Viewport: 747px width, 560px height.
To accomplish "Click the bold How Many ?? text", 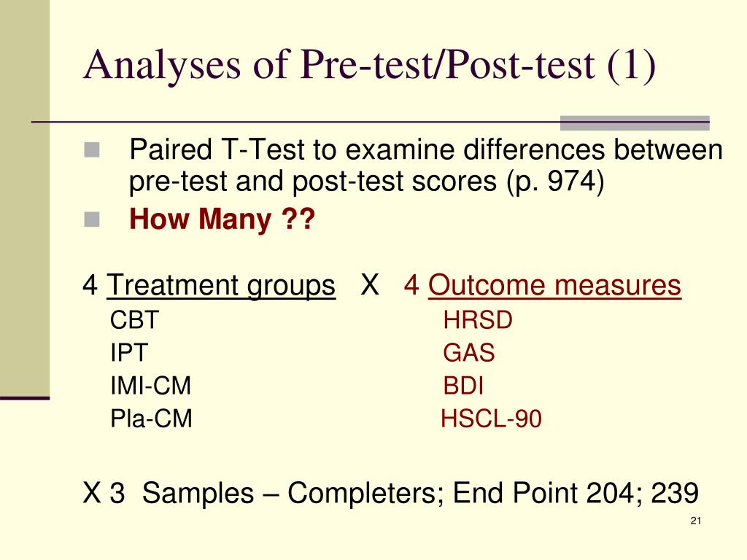I will coord(222,219).
